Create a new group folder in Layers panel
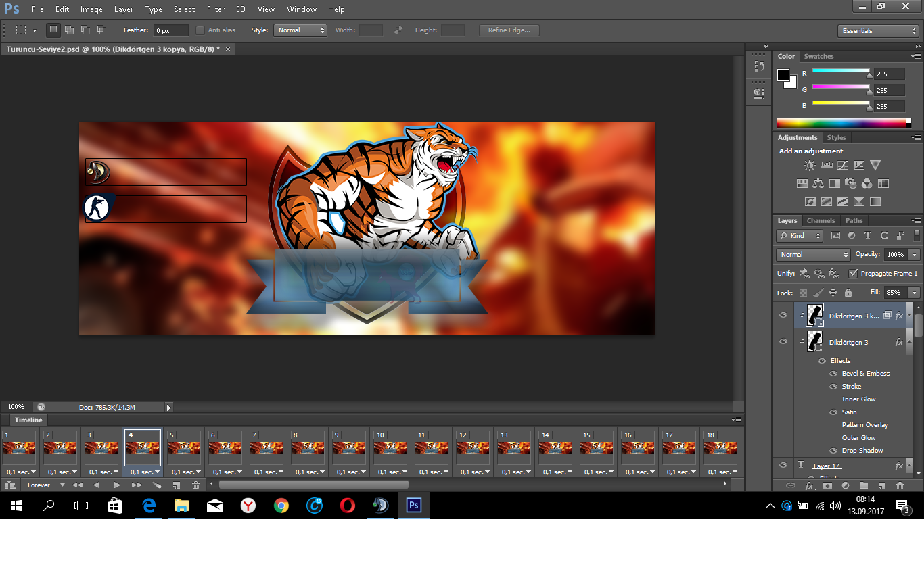Screen dimensions: 924x563 point(864,485)
